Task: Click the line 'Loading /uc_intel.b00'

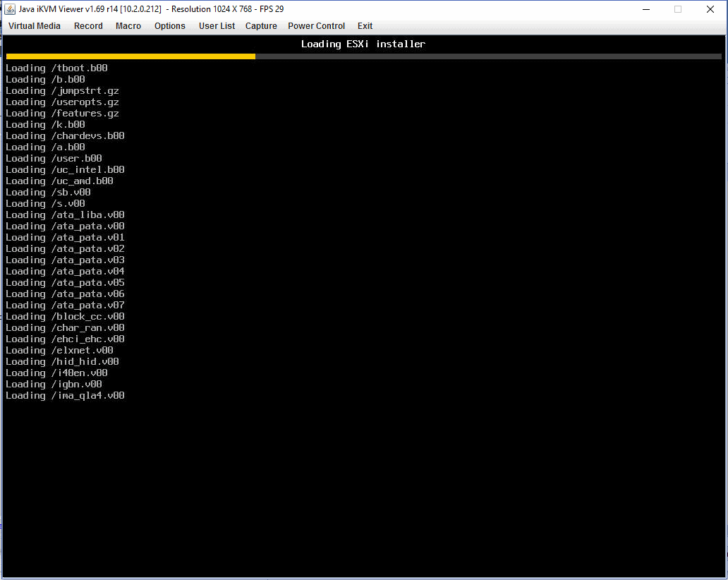Action: (x=65, y=170)
